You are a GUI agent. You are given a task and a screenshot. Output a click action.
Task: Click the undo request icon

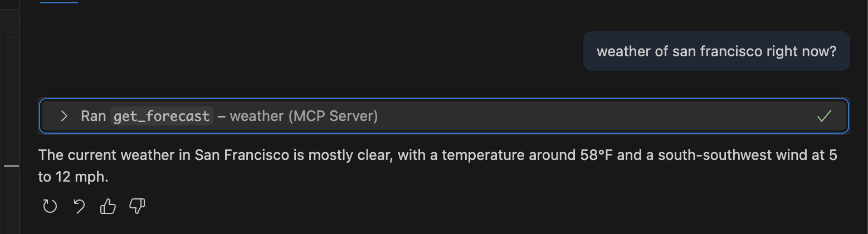click(x=79, y=207)
